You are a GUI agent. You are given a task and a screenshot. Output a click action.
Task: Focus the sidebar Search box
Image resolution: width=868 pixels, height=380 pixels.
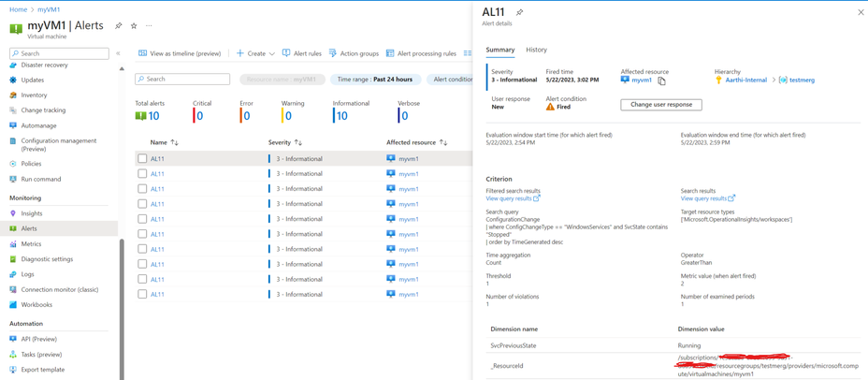point(59,53)
